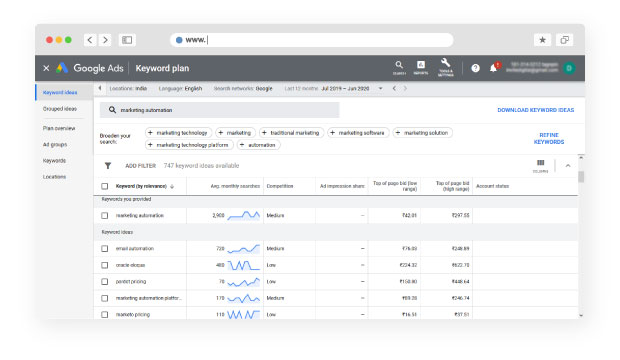The image size is (620, 360).
Task: Click the scrollbar down arrow
Action: (x=581, y=316)
